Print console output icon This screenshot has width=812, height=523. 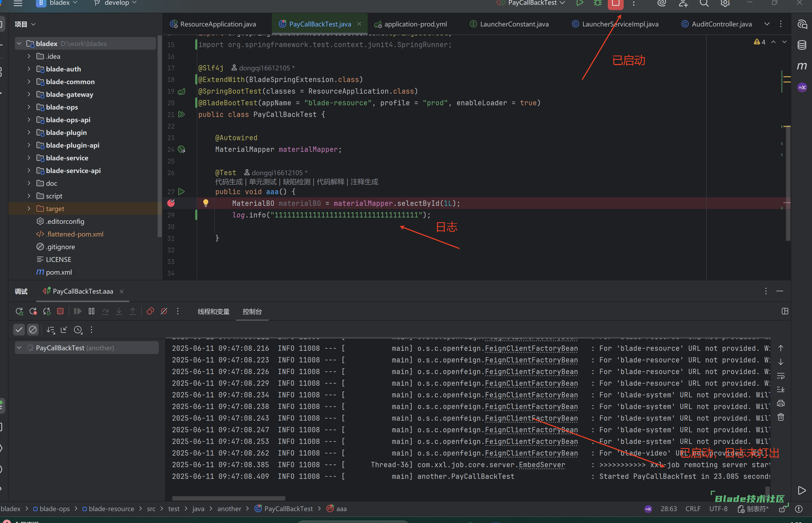[x=781, y=403]
